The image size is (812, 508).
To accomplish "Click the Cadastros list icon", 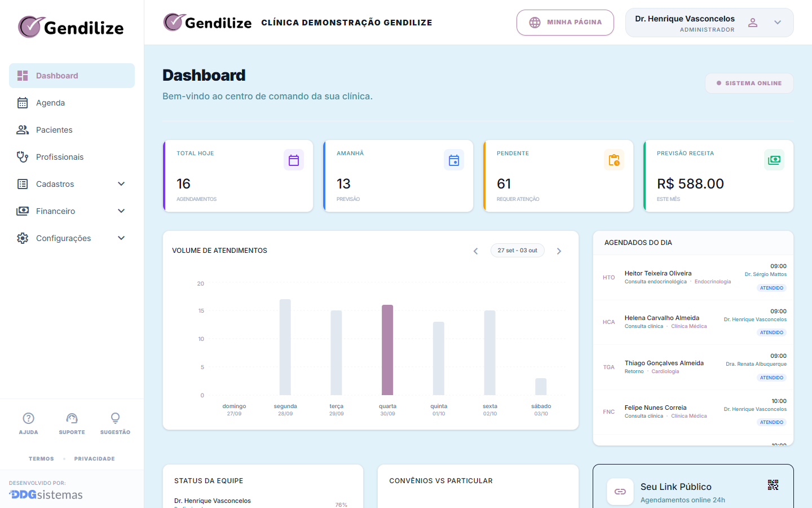I will pos(23,184).
